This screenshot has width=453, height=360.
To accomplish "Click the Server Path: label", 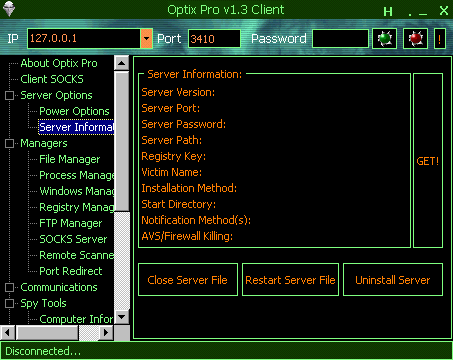I will (172, 140).
